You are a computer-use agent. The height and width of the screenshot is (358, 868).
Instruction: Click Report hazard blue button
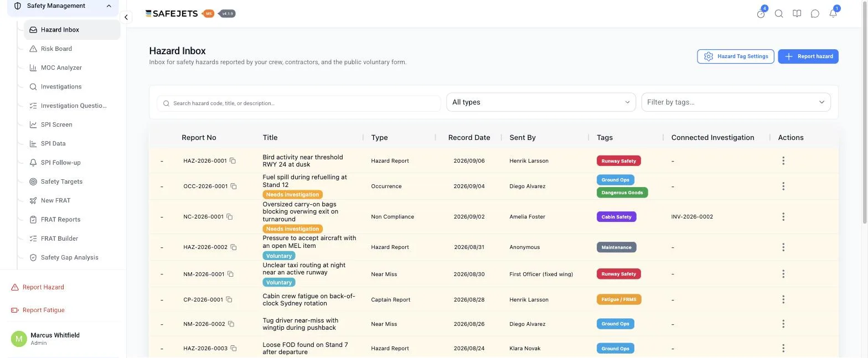coord(808,56)
